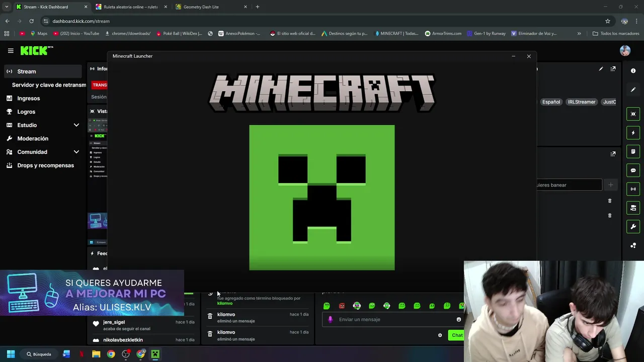This screenshot has height=362, width=644.
Task: Open File Explorer from taskbar
Action: [x=96, y=354]
